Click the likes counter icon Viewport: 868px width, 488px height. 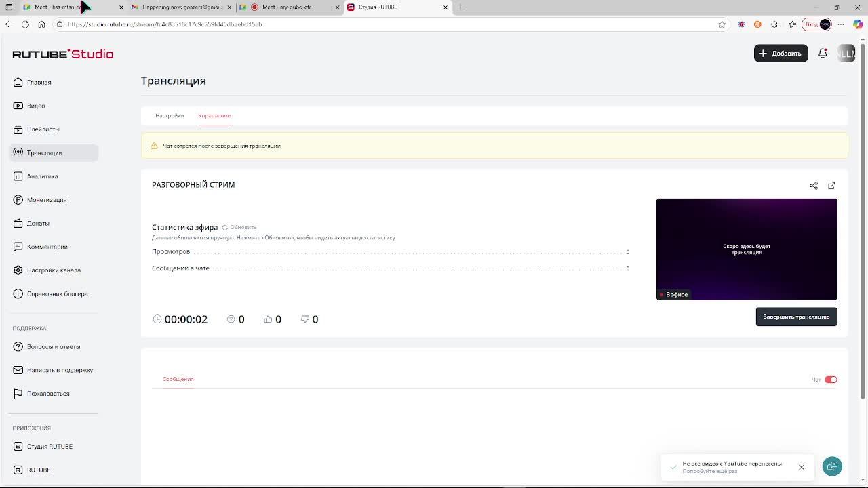click(268, 319)
